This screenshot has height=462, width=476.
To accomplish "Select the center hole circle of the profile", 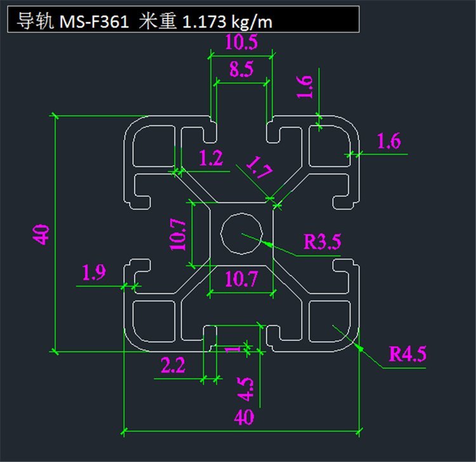I will tap(242, 233).
